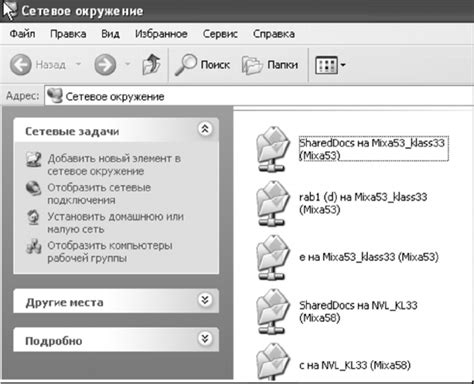Image resolution: width=474 pixels, height=384 pixels.
Task: Click the Forward arrow button
Action: (105, 65)
